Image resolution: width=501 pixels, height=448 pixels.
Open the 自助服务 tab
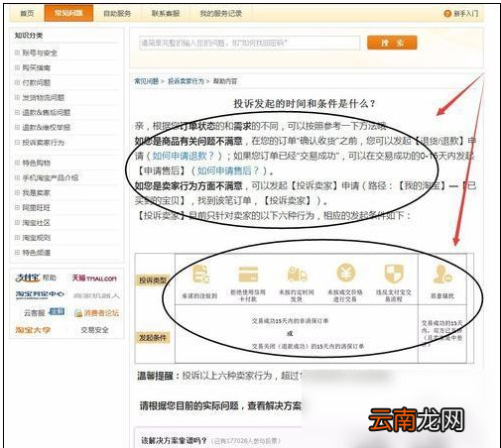(117, 14)
